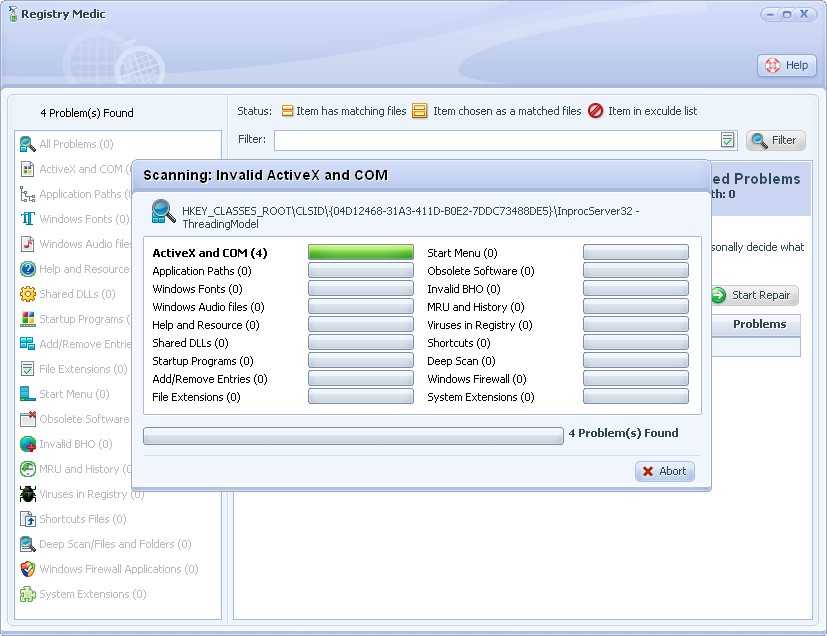Click the Application Paths tree icon
The width and height of the screenshot is (827, 636).
(27, 194)
